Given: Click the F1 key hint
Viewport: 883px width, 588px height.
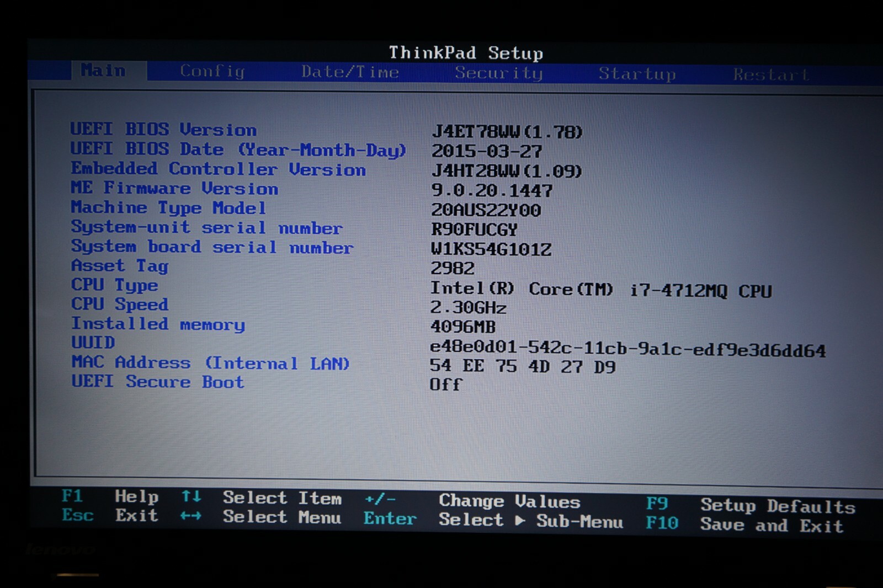Looking at the screenshot, I should pos(72,496).
